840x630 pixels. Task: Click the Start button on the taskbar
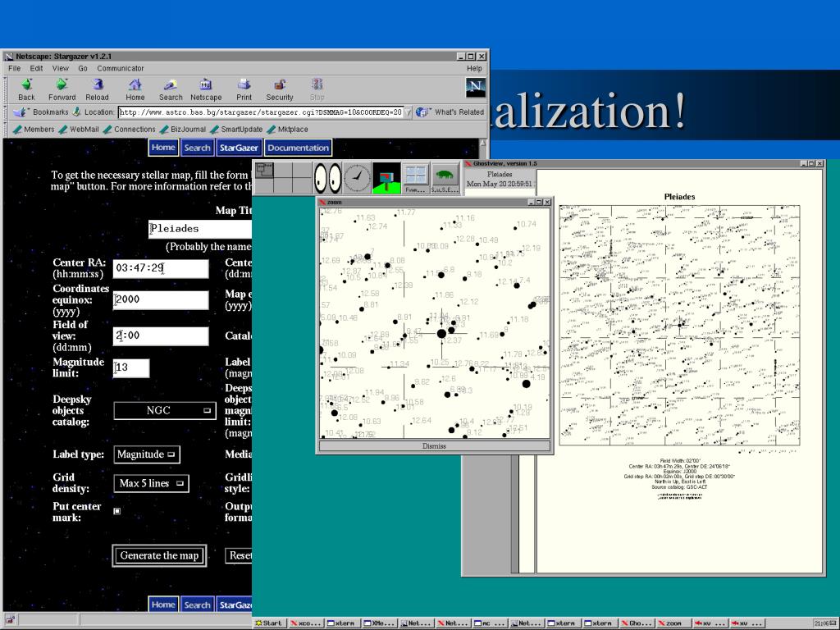coord(269,623)
